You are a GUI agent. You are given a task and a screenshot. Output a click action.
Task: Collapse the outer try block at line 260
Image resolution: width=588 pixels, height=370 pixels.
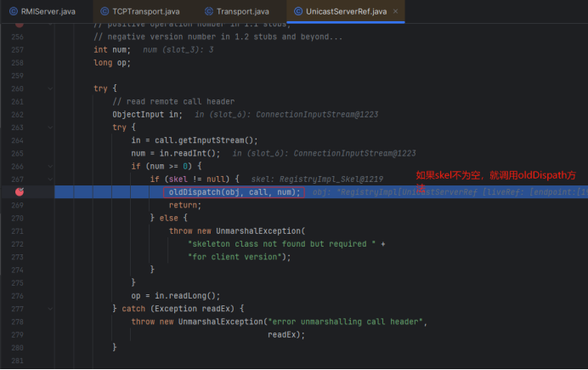pos(49,88)
